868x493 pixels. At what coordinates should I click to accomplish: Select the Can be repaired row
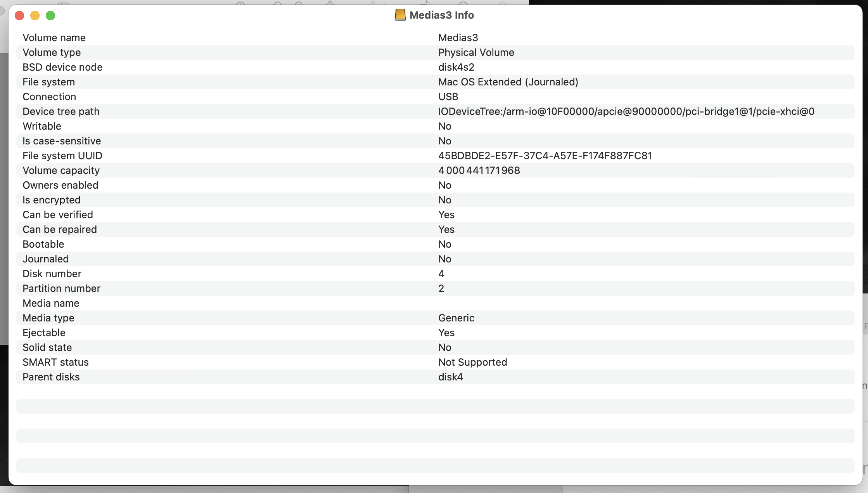[x=60, y=229]
